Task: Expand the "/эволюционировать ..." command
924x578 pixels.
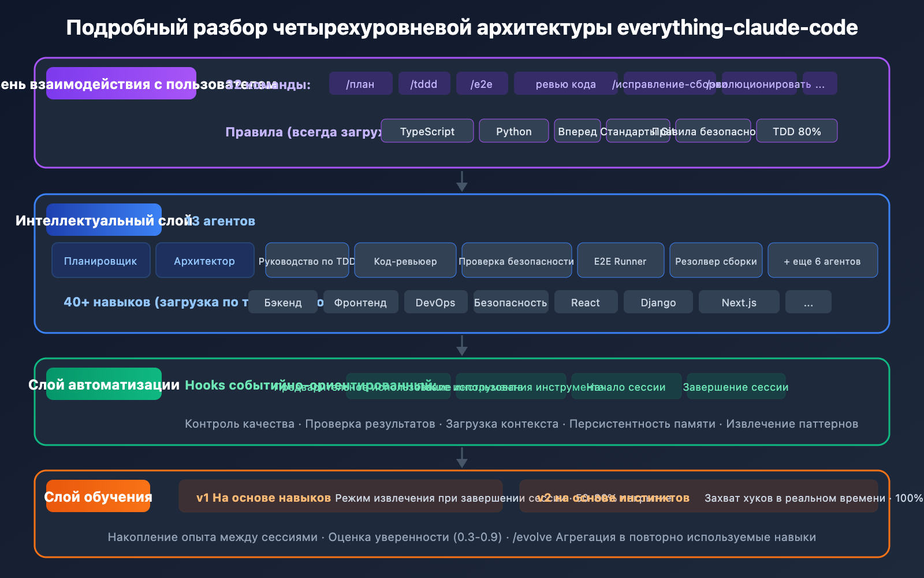Action: 759,83
